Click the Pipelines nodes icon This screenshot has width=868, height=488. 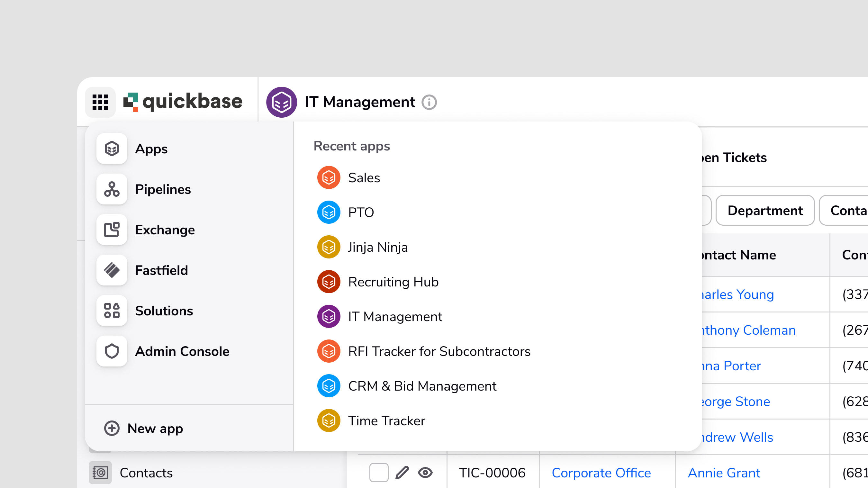pos(112,189)
